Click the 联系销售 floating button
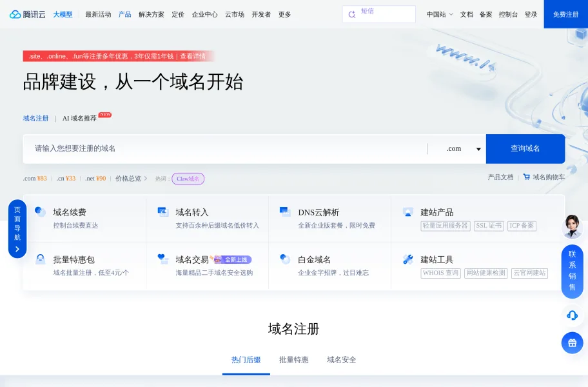Viewport: 588px width, 387px height. point(572,271)
